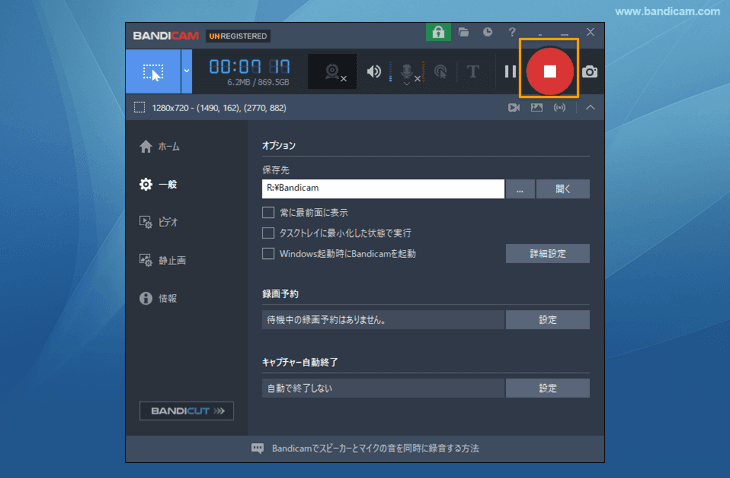Screen dimensions: 730x478
Task: Open the 一般 settings tab
Action: [158, 185]
